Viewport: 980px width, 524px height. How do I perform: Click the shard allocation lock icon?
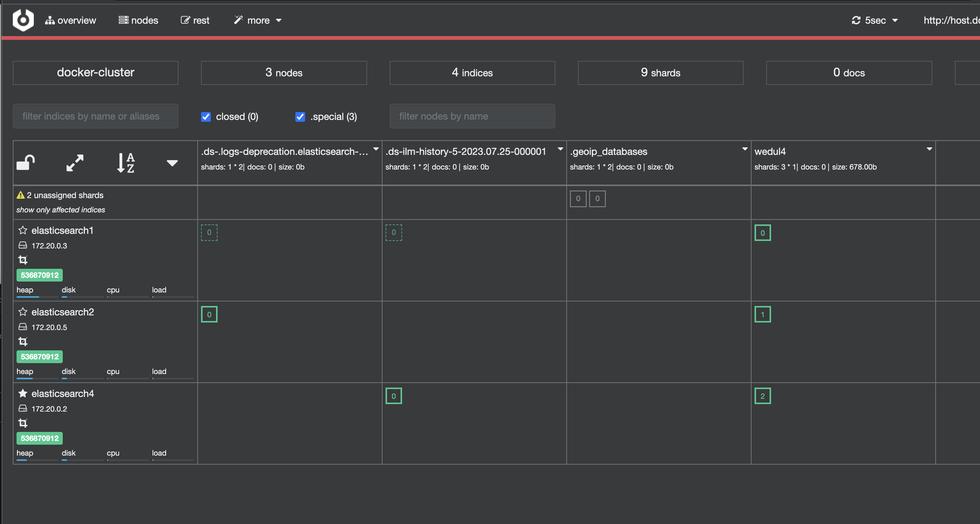coord(26,163)
